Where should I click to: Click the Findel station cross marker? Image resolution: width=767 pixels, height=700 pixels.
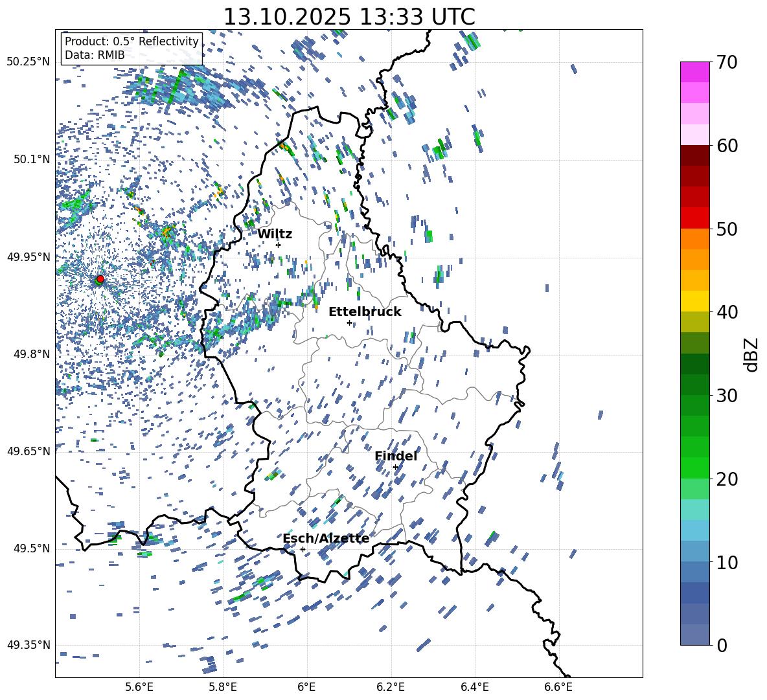tap(395, 467)
